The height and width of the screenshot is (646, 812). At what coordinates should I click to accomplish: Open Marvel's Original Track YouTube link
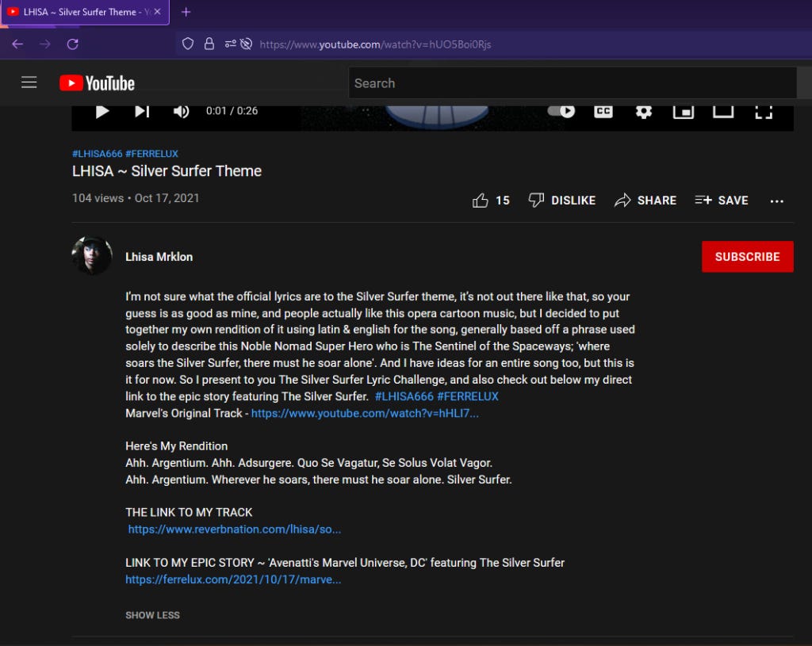[x=365, y=414]
